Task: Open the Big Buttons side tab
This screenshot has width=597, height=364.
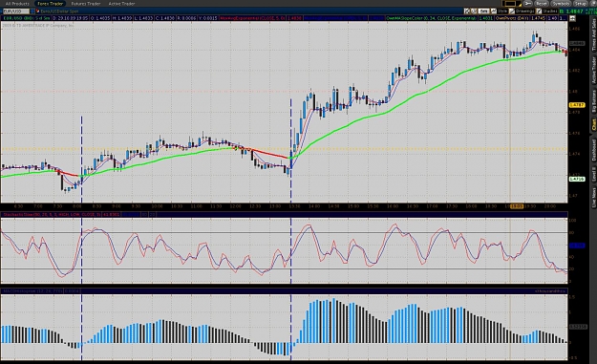Action: pos(593,101)
